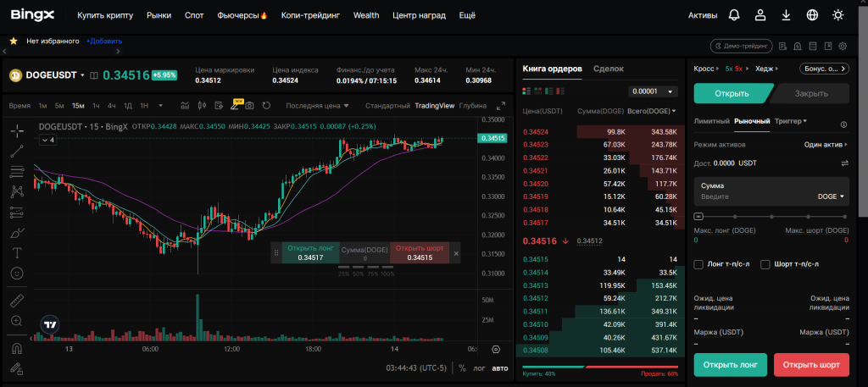Screen dimensions: 868x387
Task: Open chart indicators icon in chart toolbar
Action: (x=185, y=105)
